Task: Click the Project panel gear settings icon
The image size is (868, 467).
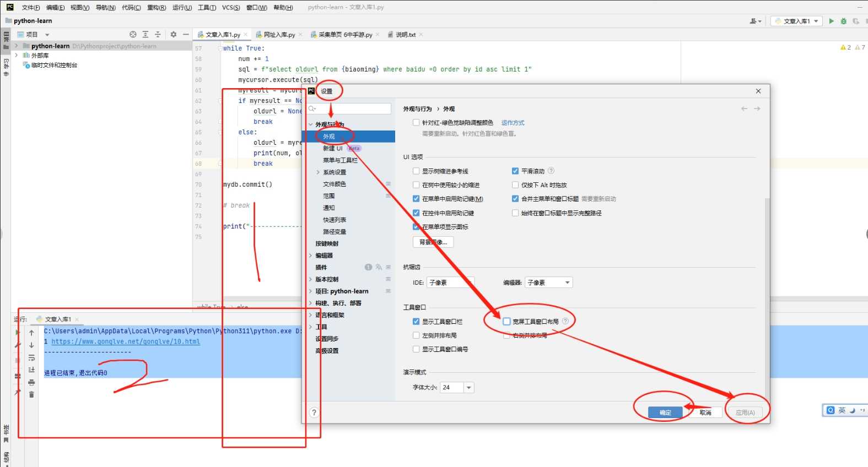Action: (x=174, y=34)
